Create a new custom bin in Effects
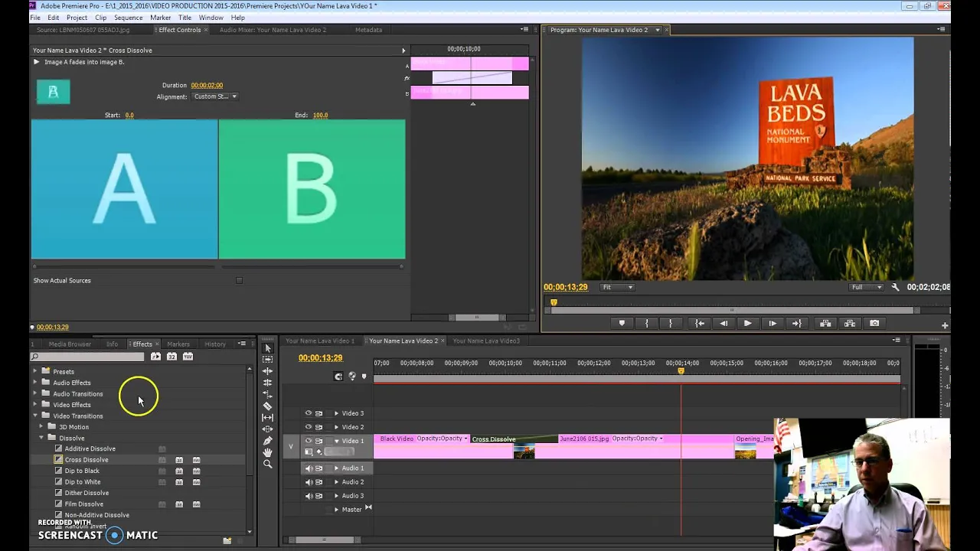Viewport: 980px width, 551px height. tap(227, 541)
